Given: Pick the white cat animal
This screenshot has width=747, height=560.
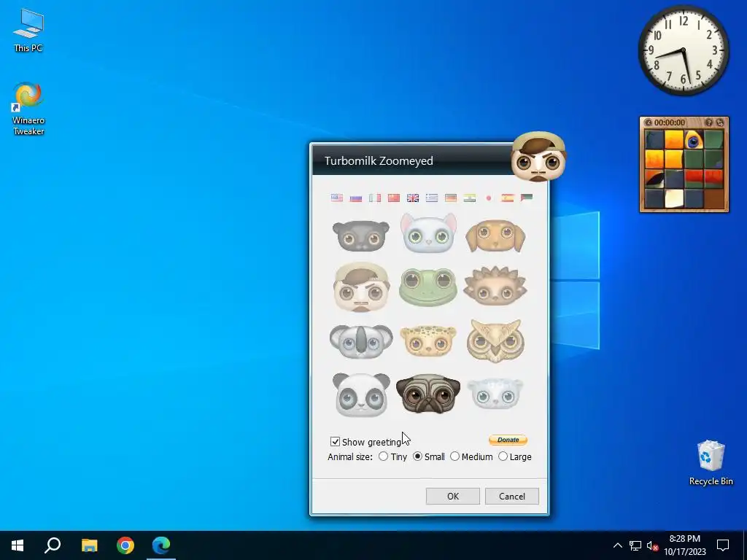Looking at the screenshot, I should pos(428,233).
